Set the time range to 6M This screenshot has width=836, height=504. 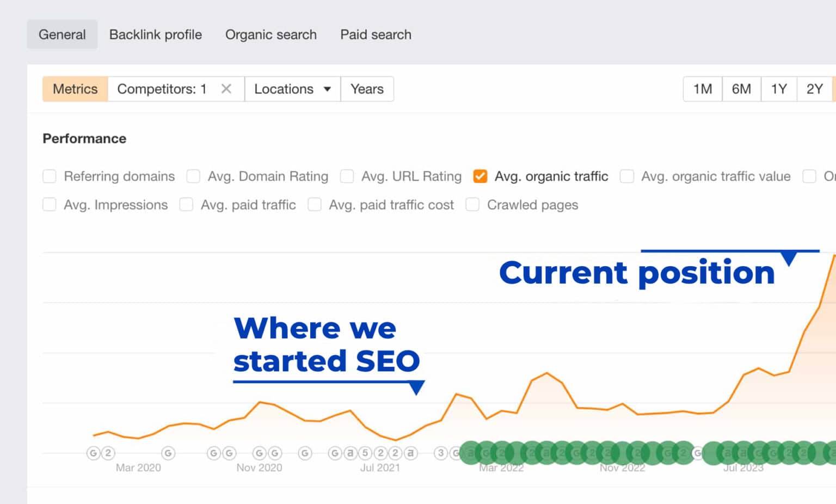click(741, 89)
